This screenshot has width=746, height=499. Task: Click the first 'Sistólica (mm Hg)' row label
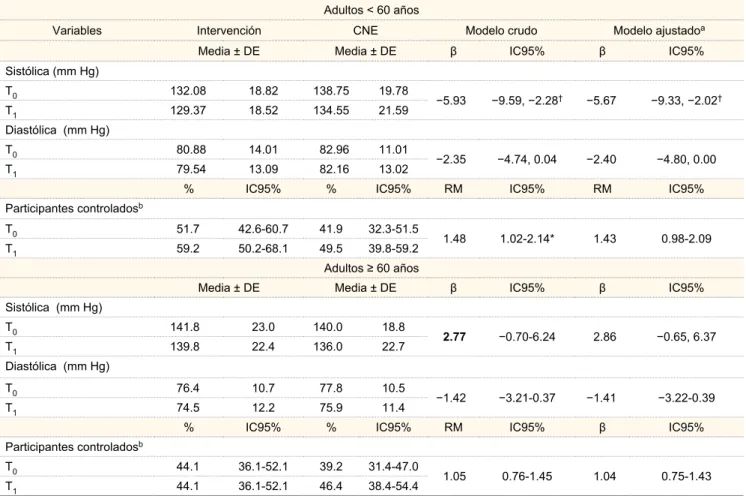pos(52,71)
